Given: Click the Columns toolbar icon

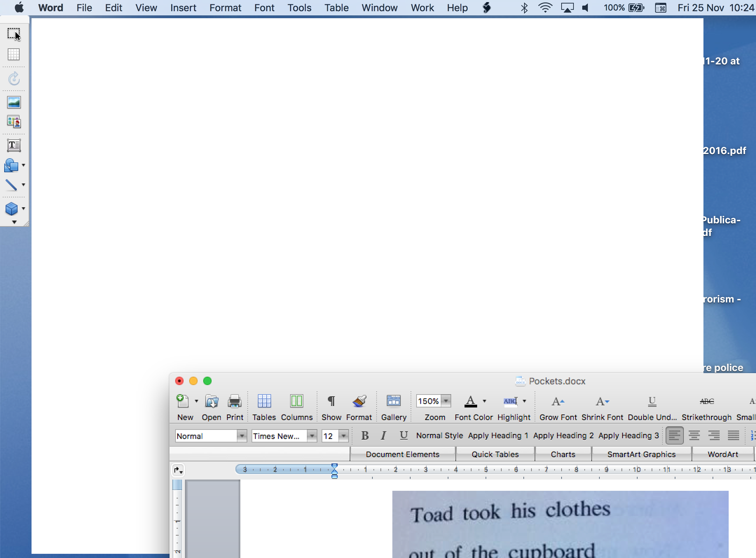Looking at the screenshot, I should [x=296, y=402].
